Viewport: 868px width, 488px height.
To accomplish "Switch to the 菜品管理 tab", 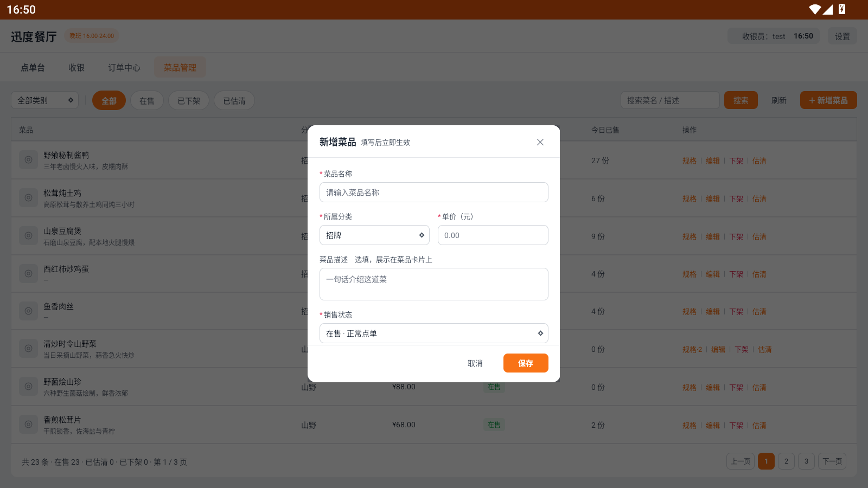I will pyautogui.click(x=180, y=68).
